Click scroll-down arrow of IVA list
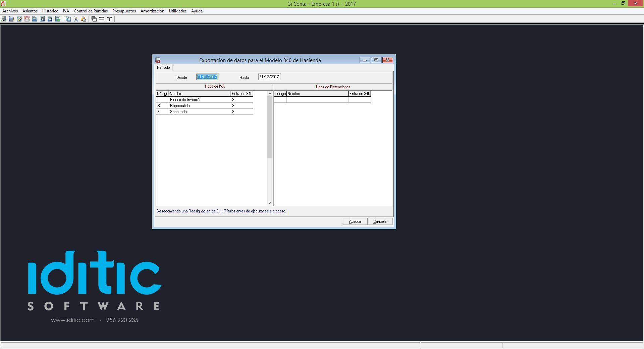The width and height of the screenshot is (644, 349). point(270,203)
